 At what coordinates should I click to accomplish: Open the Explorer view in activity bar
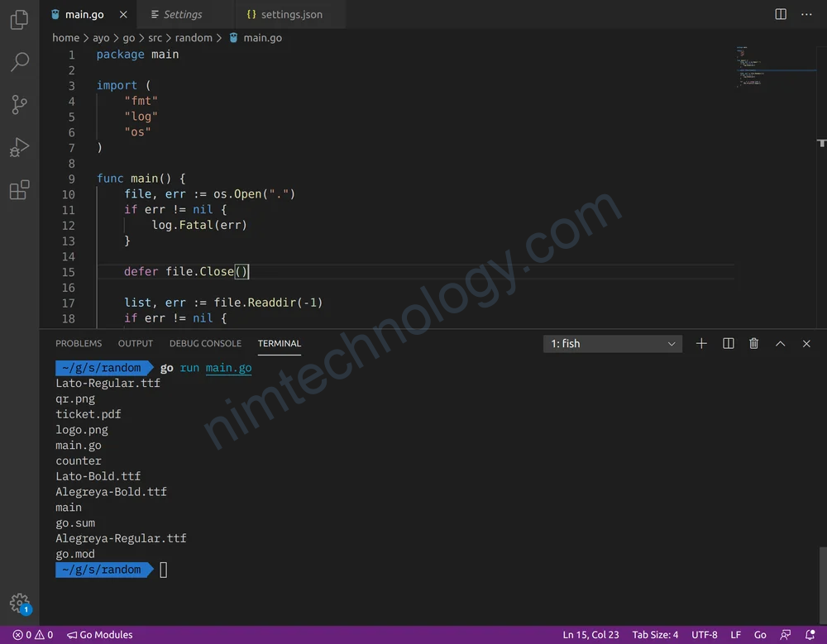19,20
